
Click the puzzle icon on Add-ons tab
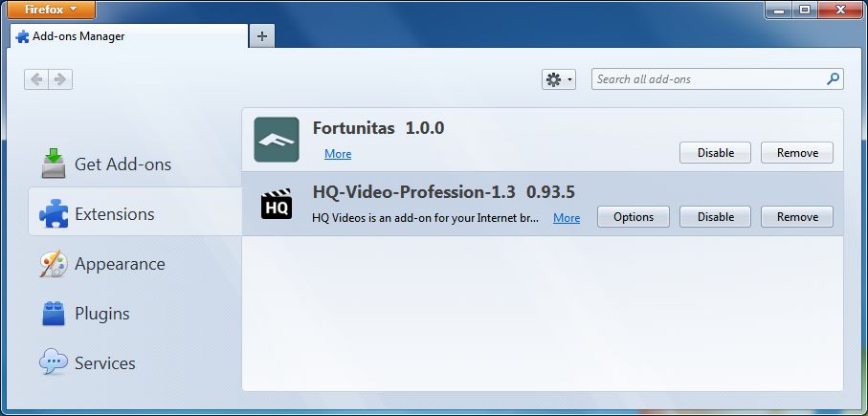tap(23, 37)
